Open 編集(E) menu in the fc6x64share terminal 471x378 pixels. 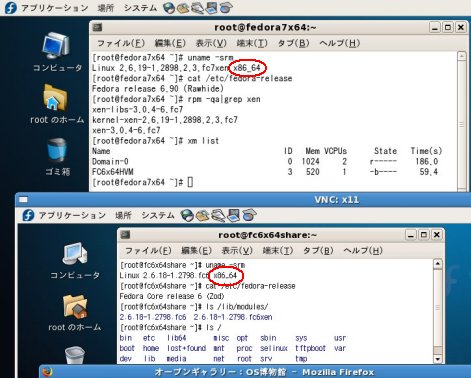point(196,250)
